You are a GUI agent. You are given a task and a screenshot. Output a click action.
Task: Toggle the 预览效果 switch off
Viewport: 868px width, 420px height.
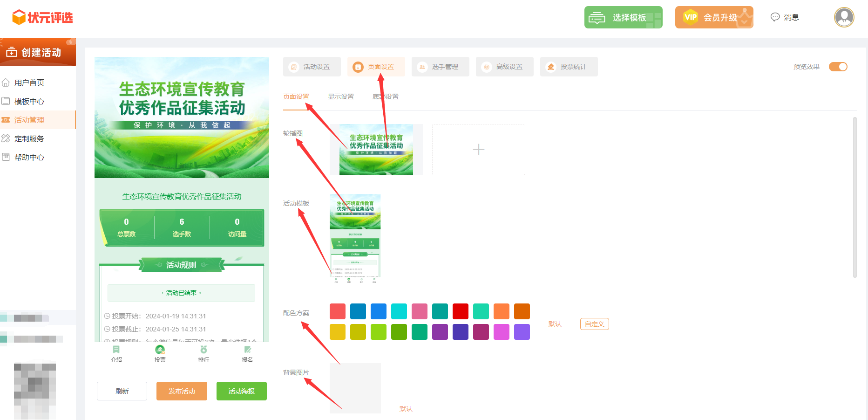[838, 67]
